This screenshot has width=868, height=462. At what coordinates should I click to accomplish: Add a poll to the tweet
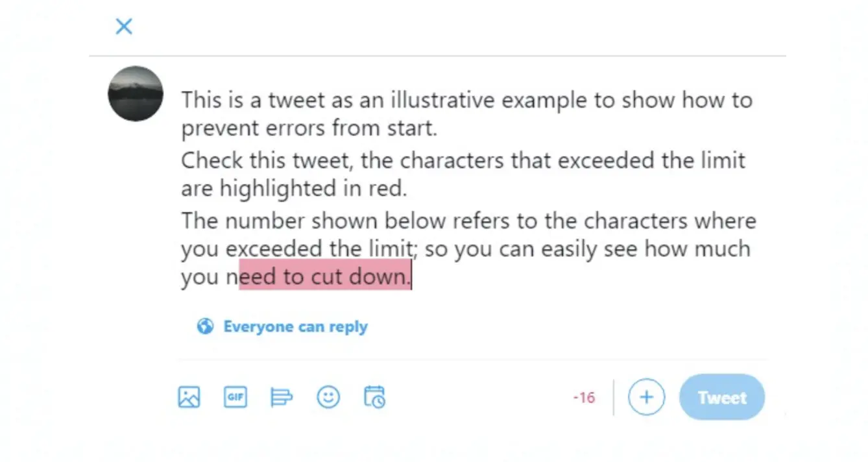[282, 396]
